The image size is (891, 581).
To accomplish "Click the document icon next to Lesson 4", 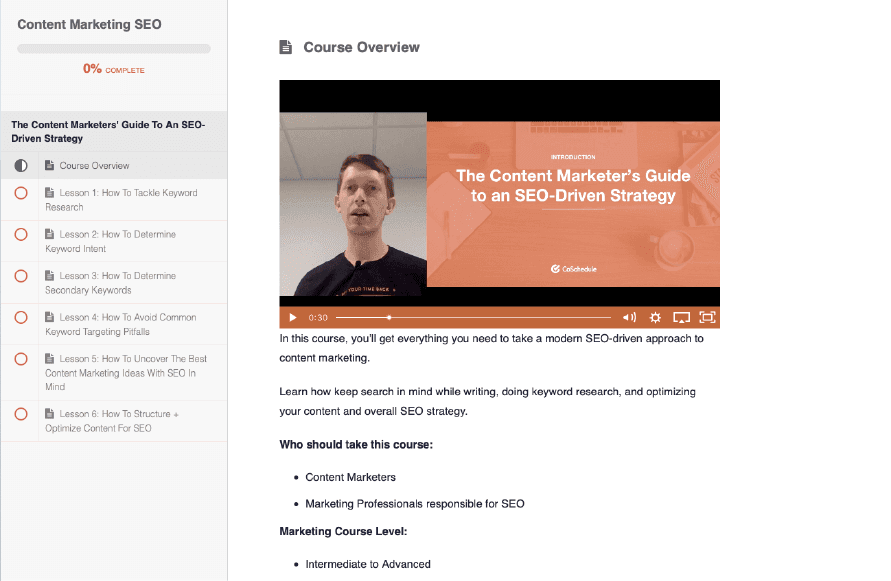I will 49,317.
